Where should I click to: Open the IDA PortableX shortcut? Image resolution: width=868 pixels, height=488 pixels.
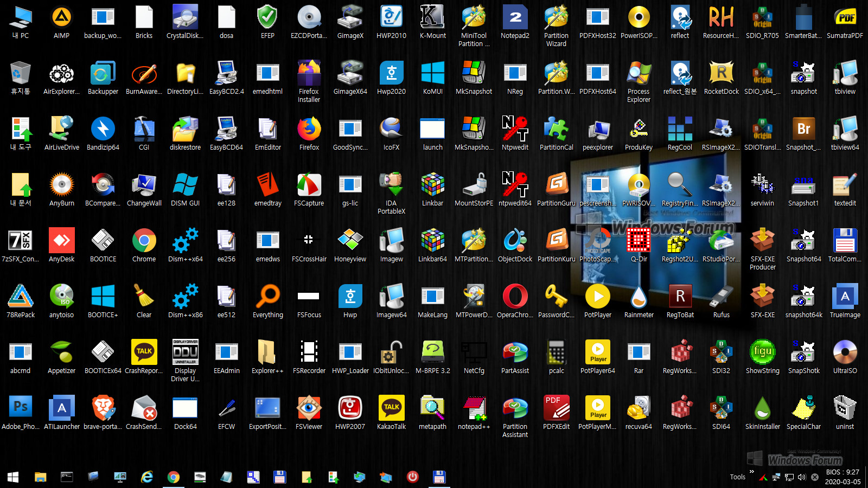click(x=391, y=194)
